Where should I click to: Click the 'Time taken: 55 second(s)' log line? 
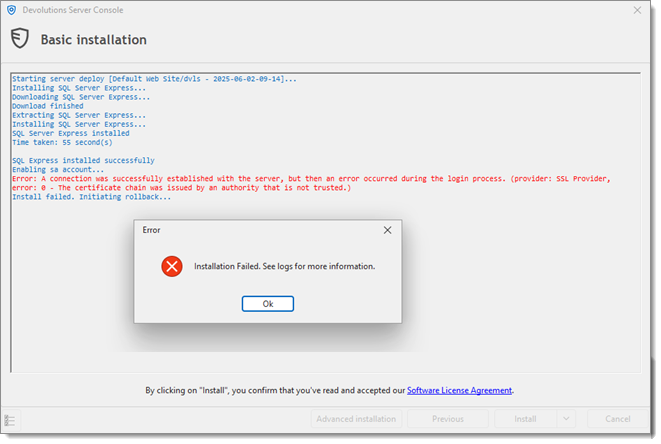coord(62,143)
